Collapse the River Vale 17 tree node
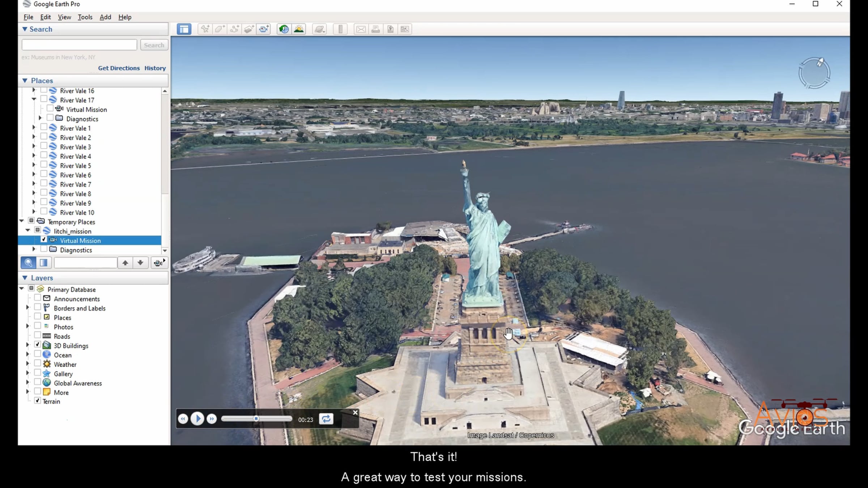Screen dimensions: 868x488 click(34, 99)
